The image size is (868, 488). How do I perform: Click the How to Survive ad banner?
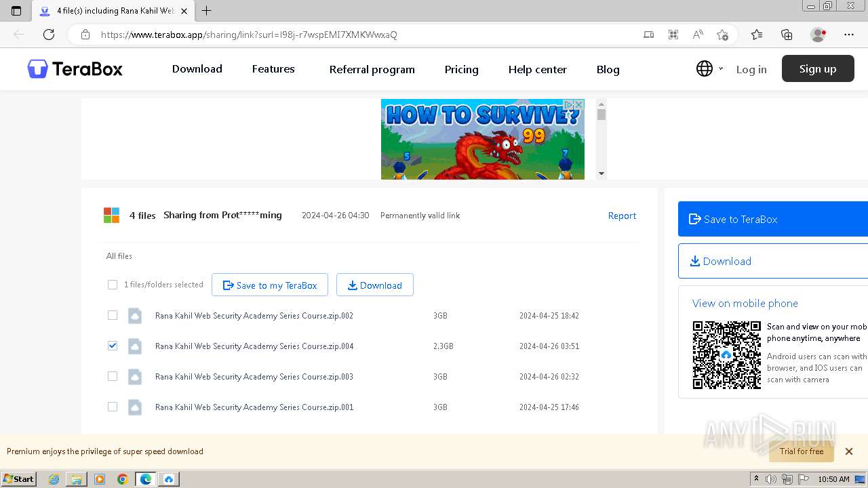point(482,139)
